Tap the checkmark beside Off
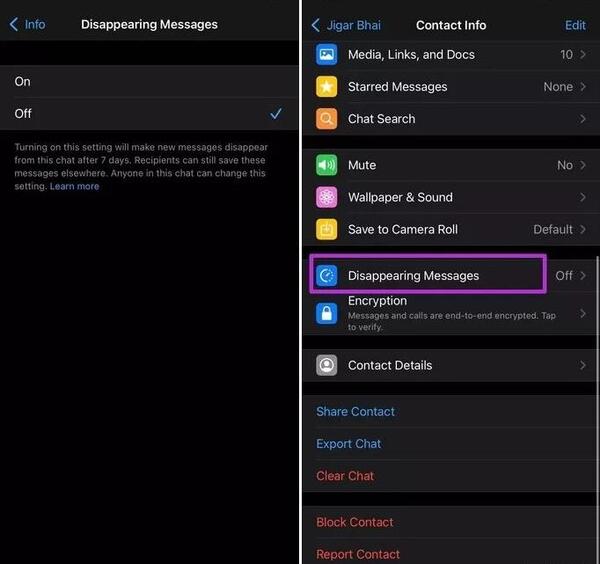Screen dimensions: 600x564 pos(276,113)
